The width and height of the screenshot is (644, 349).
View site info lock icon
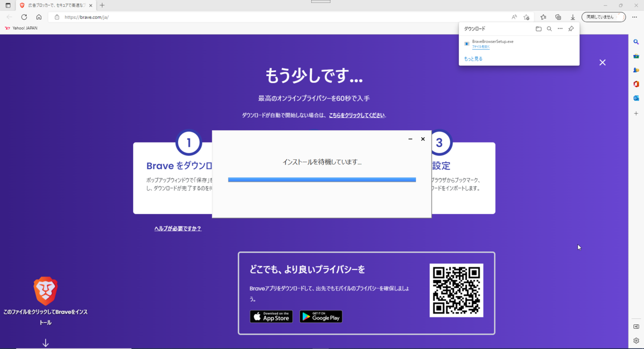pyautogui.click(x=57, y=17)
